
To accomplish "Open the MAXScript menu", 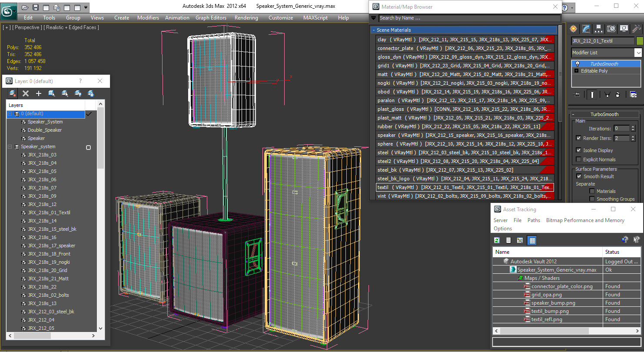I will point(315,18).
